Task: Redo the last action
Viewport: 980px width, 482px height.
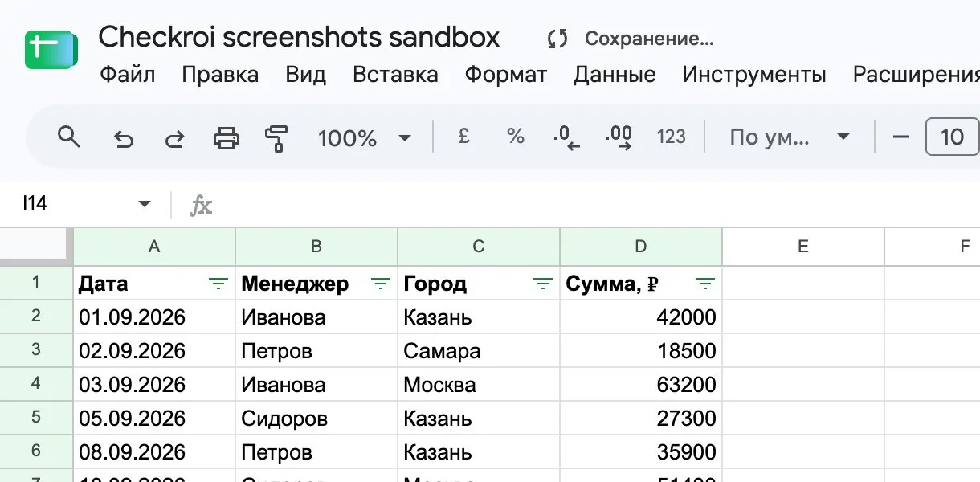Action: [x=174, y=138]
